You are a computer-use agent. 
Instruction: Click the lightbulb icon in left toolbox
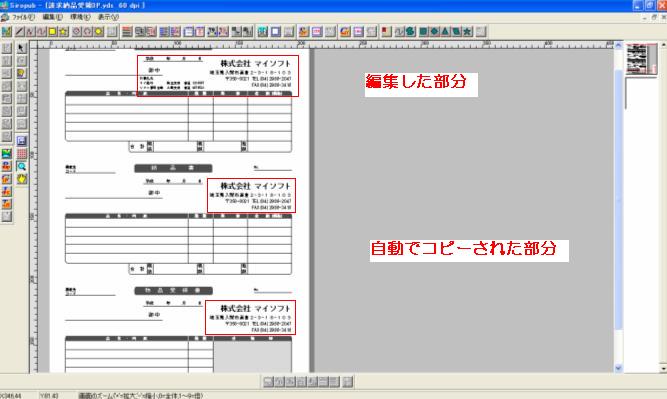(21, 74)
